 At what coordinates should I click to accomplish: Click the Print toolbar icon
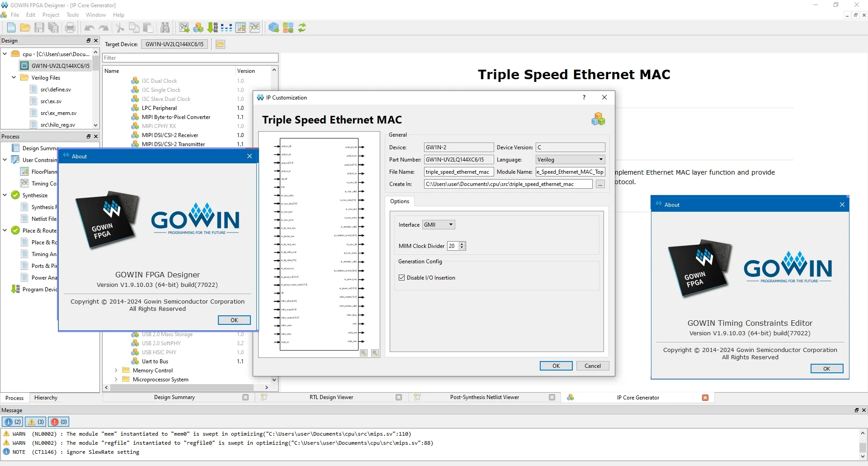click(x=70, y=28)
